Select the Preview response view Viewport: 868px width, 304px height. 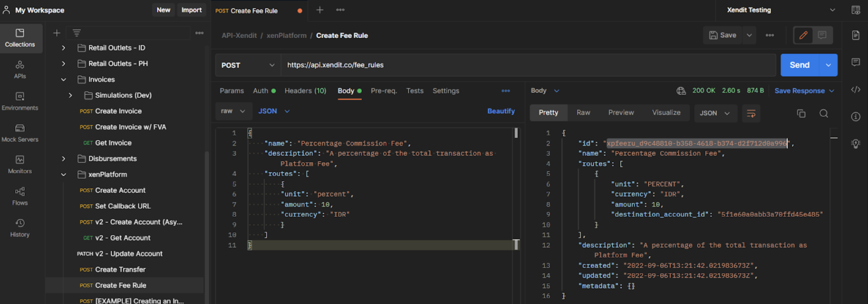(621, 113)
